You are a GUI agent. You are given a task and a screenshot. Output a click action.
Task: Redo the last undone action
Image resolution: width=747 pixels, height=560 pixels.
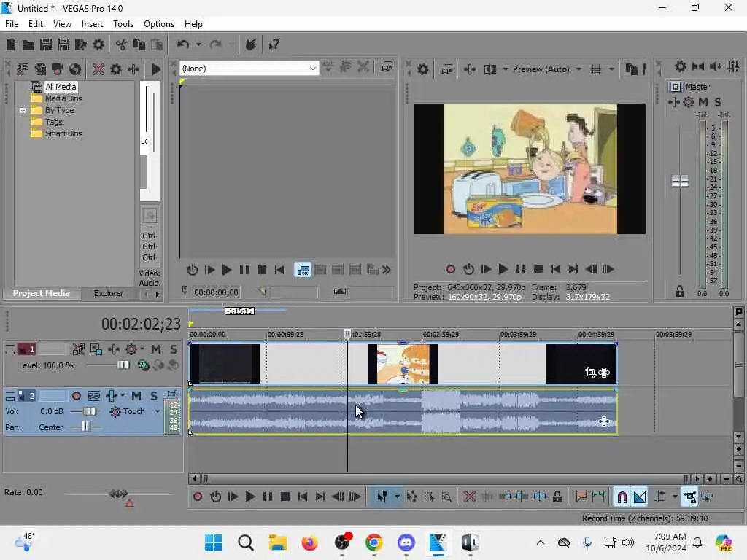(216, 44)
